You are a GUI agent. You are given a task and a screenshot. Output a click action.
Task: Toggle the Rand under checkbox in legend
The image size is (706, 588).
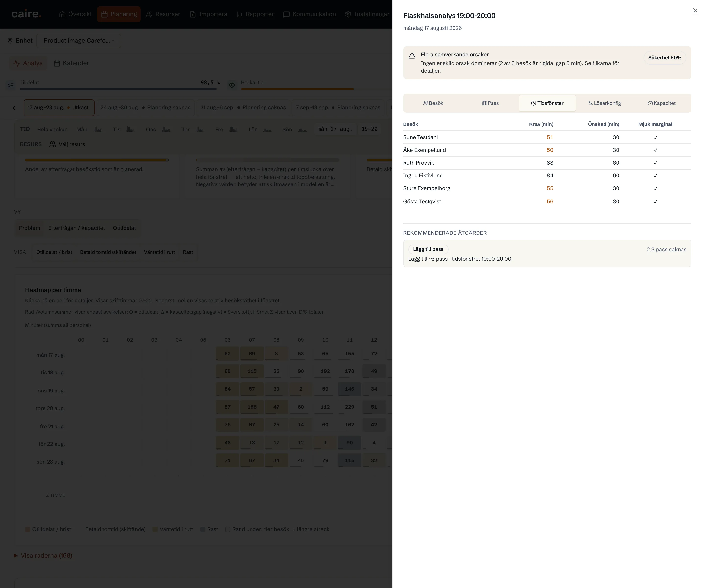tap(227, 529)
